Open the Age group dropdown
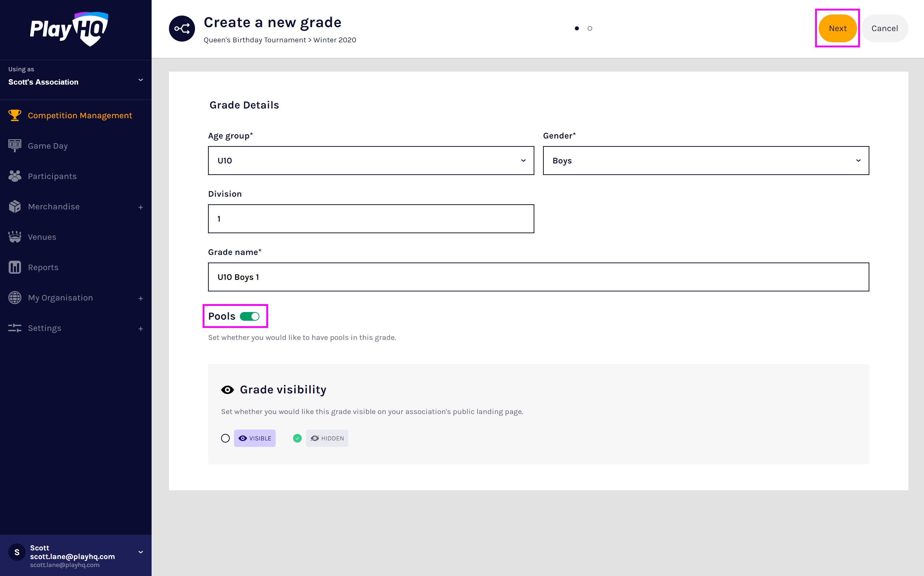Viewport: 924px width, 576px height. [x=370, y=161]
